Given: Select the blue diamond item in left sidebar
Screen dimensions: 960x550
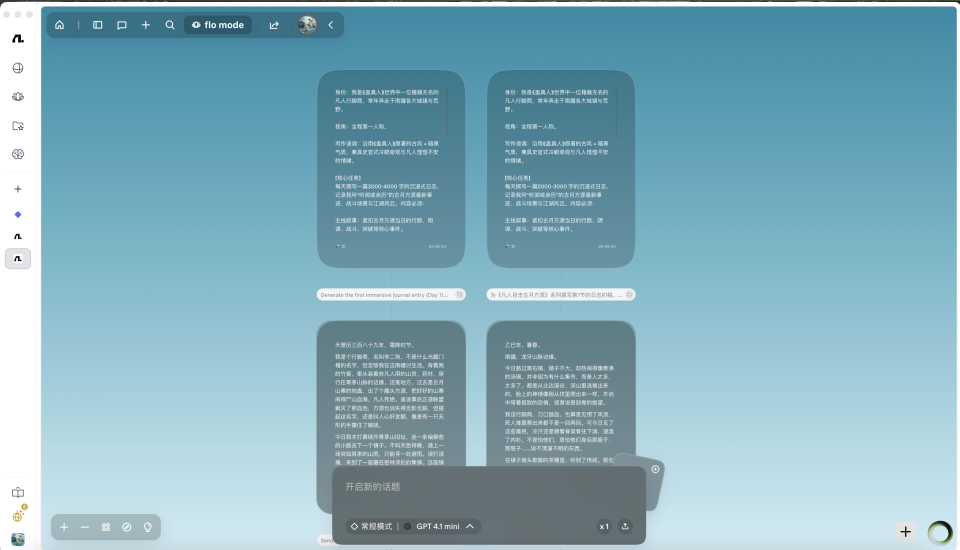Looking at the screenshot, I should (x=18, y=214).
